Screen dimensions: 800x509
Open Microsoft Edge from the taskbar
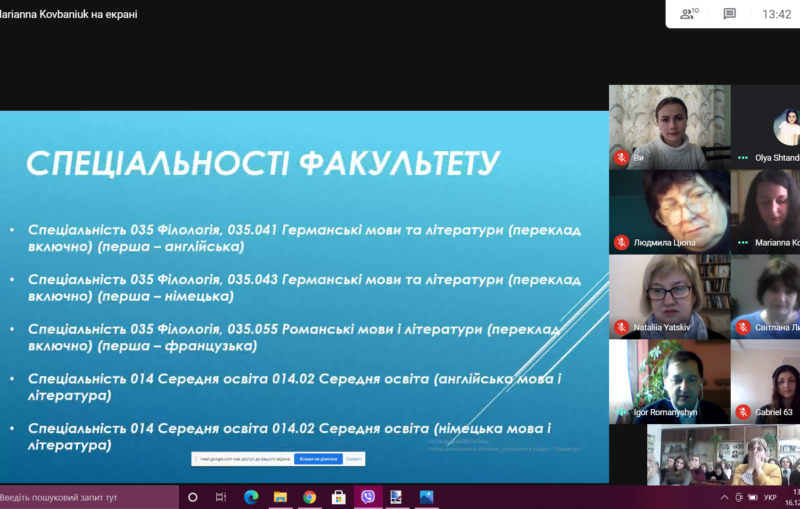coord(251,497)
